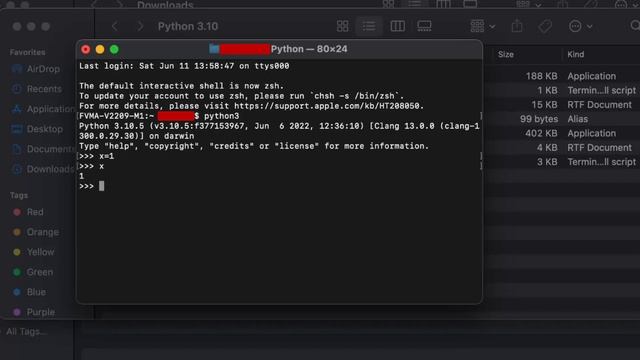640x360 pixels.
Task: Select the Green tag in Finder sidebar
Action: (x=33, y=272)
